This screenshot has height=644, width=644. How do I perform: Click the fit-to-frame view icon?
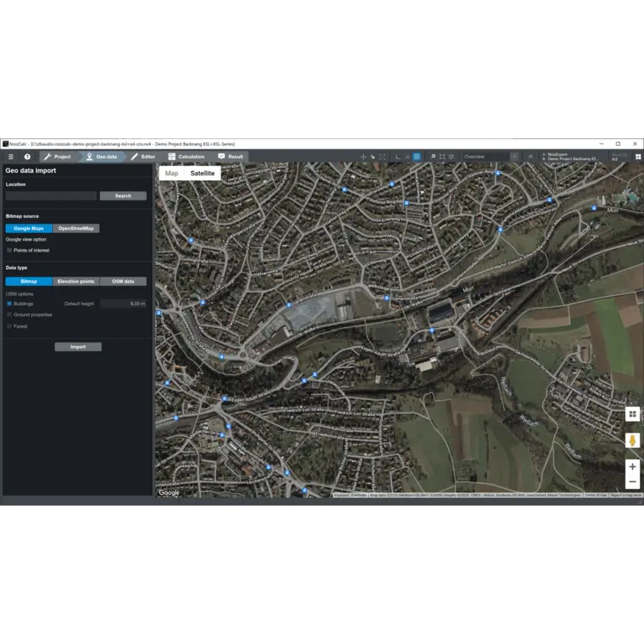pyautogui.click(x=443, y=157)
